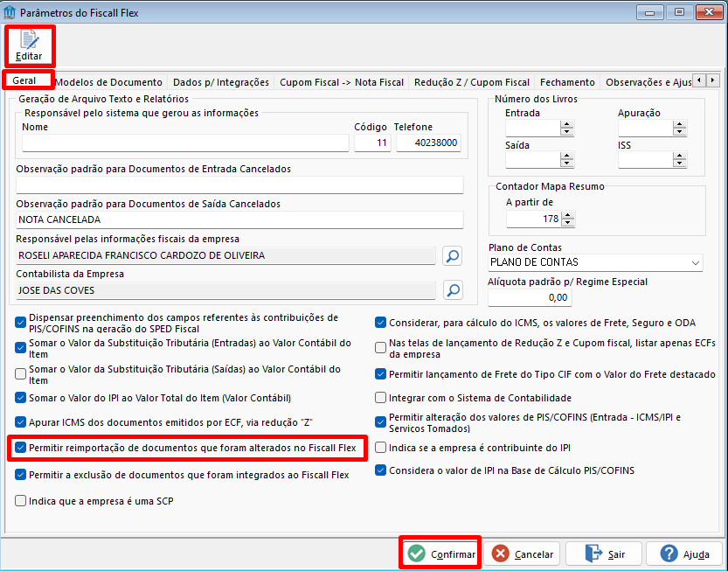This screenshot has width=728, height=571.
Task: Increase the Apuração book number
Action: pos(680,124)
